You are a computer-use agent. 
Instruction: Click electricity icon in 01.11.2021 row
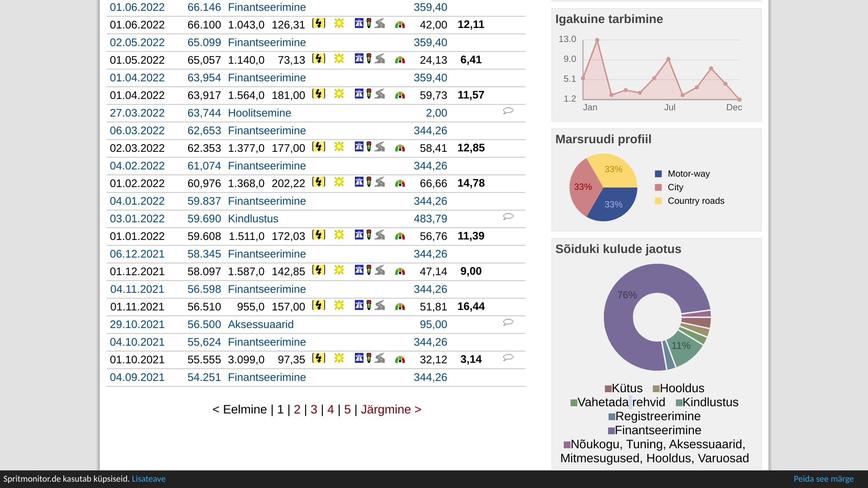pyautogui.click(x=319, y=305)
